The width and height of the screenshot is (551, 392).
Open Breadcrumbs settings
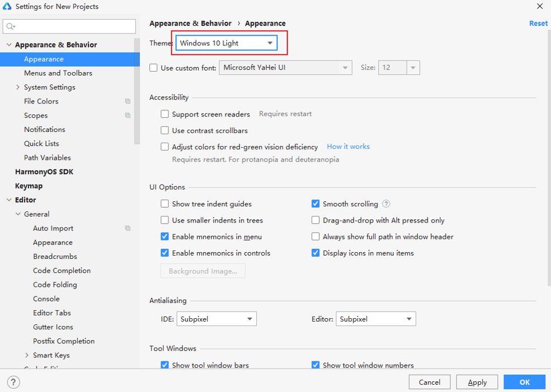[55, 257]
